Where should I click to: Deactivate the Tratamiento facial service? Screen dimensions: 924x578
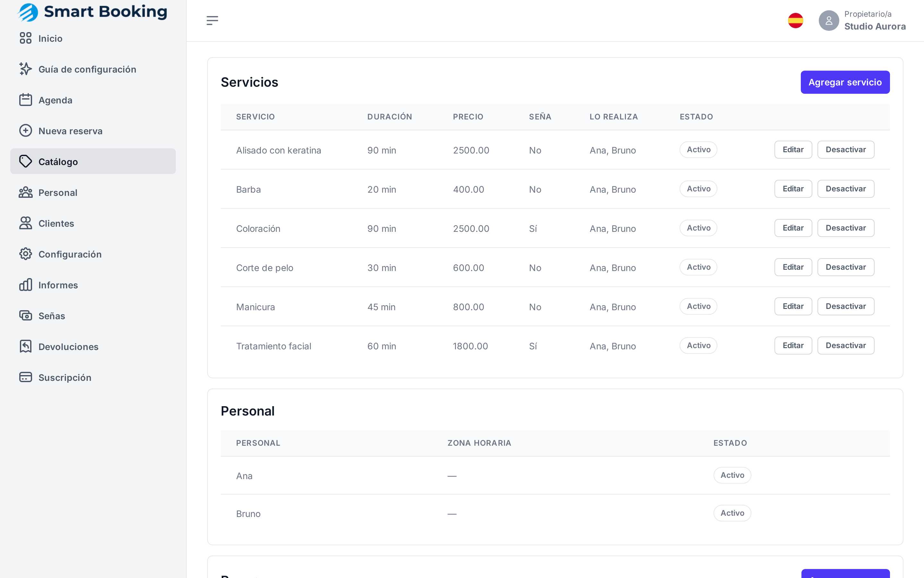(x=846, y=346)
